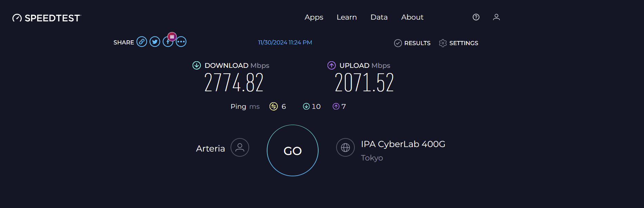This screenshot has height=208, width=644.
Task: Click the globe server selection icon
Action: pos(345,147)
